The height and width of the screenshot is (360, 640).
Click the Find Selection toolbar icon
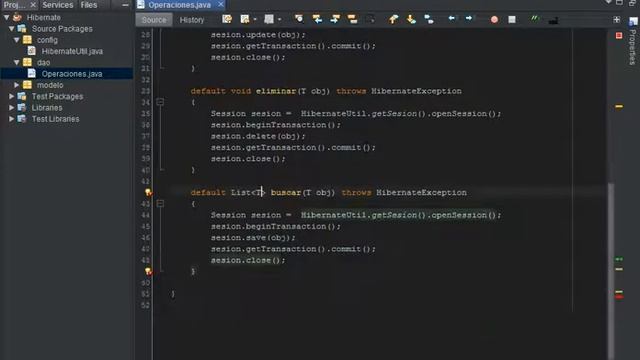299,19
